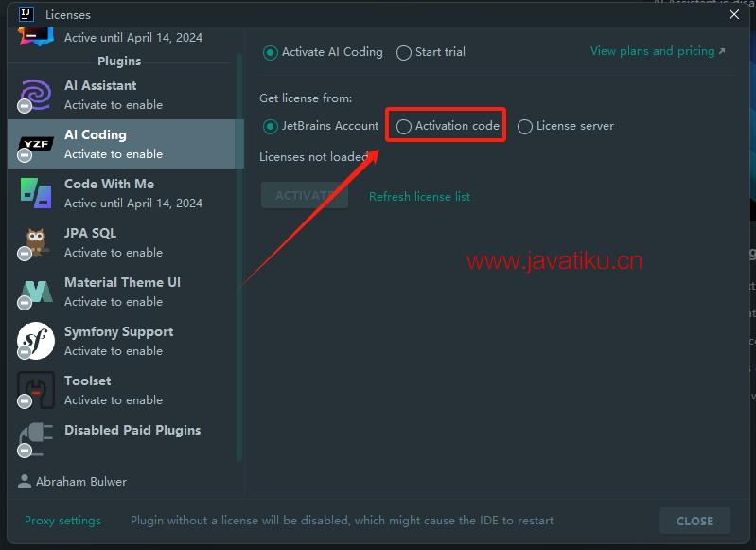The width and height of the screenshot is (756, 550).
Task: Click the AI Coding YZF plugin icon
Action: pos(35,145)
